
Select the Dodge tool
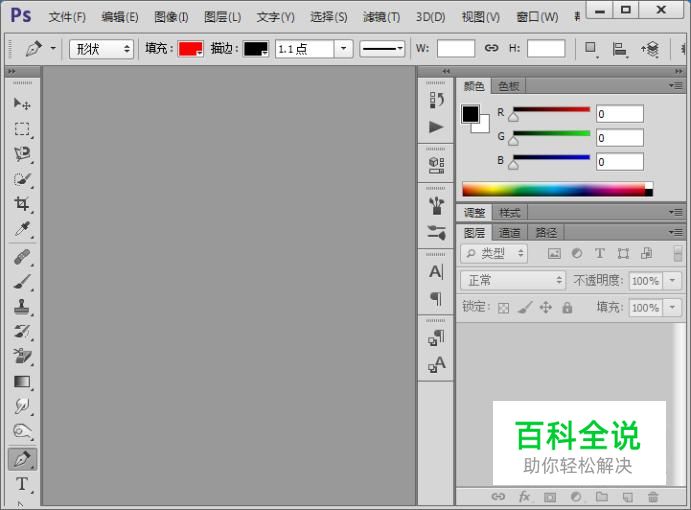point(22,431)
